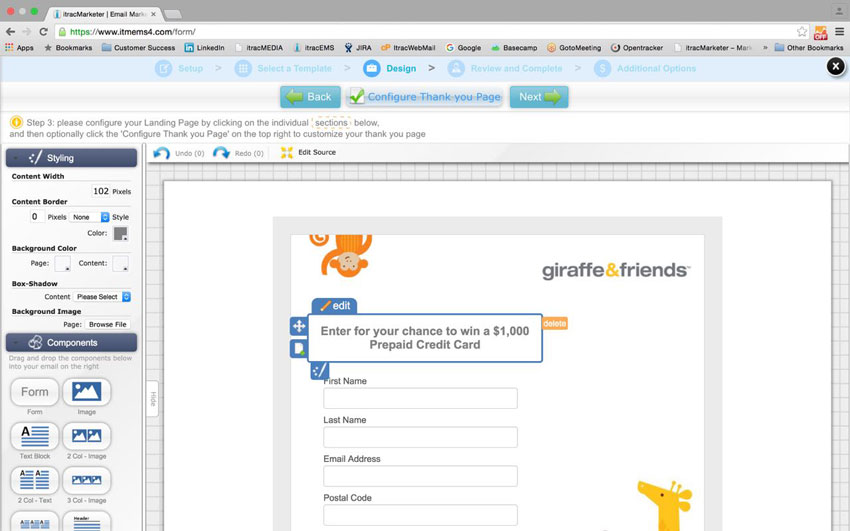The image size is (850, 531).
Task: Open the border Style dropdown
Action: (x=91, y=217)
